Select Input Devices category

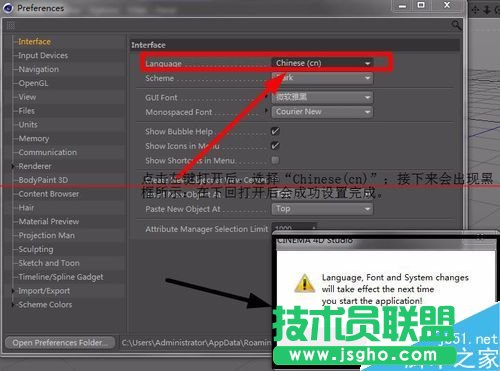pos(43,55)
